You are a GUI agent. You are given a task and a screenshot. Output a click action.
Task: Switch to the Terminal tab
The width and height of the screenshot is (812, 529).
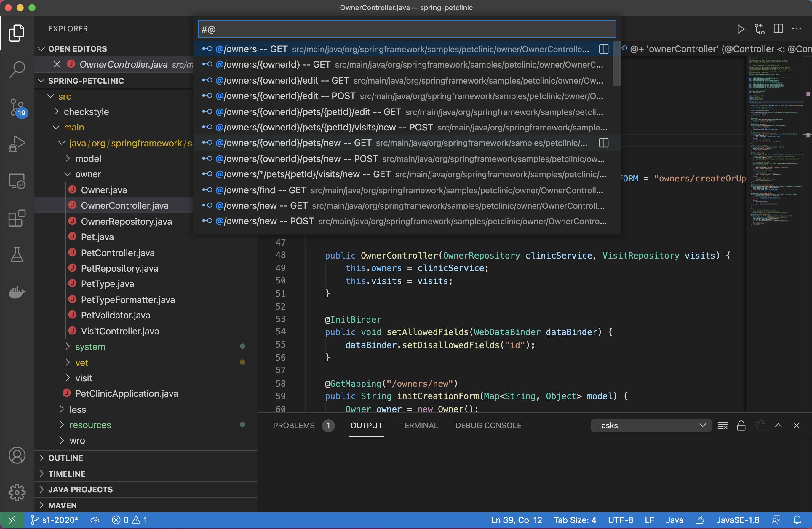coord(419,425)
